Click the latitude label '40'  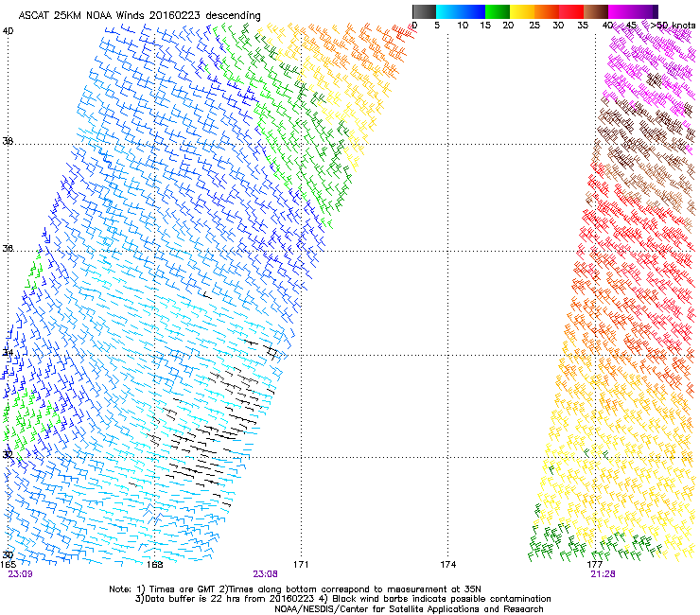(x=8, y=31)
